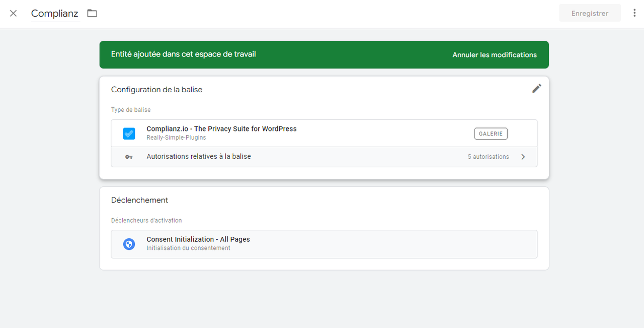This screenshot has width=644, height=328.
Task: Click the key icon for tag permissions
Action: pyautogui.click(x=129, y=157)
